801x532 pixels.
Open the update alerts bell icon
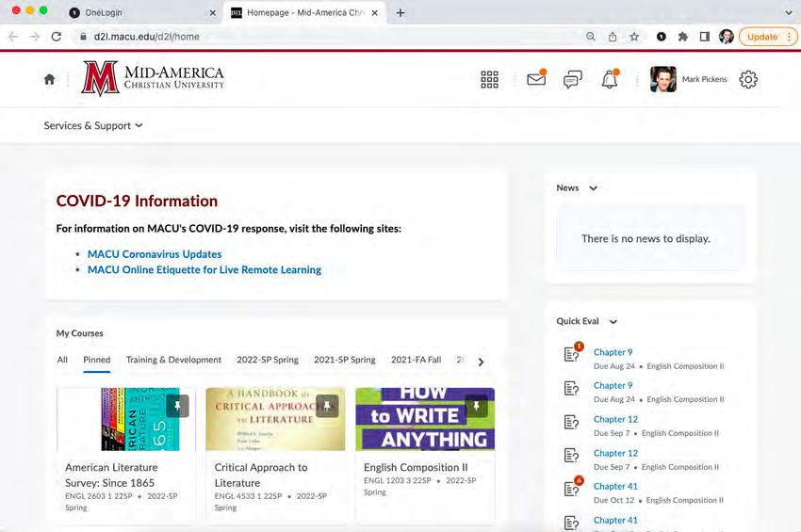pos(610,79)
